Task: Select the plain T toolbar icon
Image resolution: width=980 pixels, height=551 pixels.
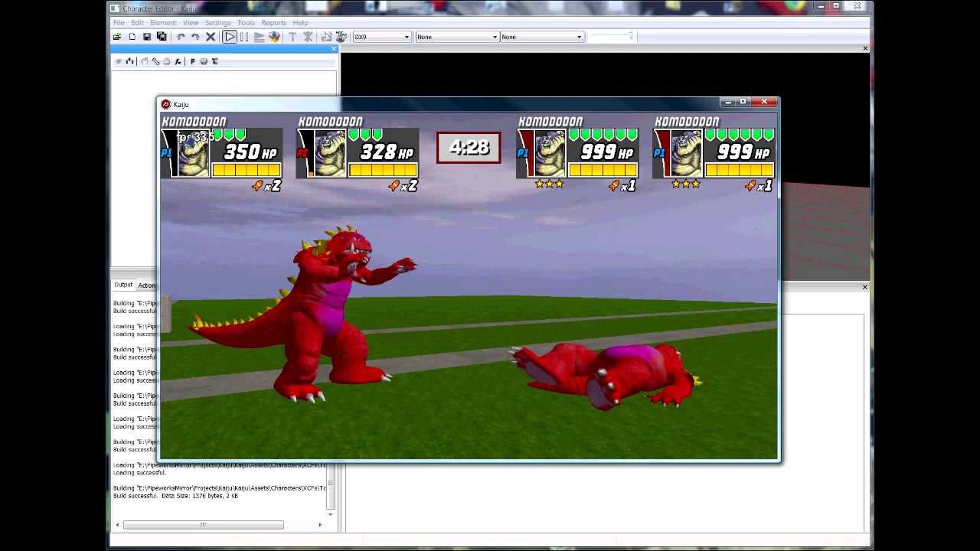Action: [292, 37]
